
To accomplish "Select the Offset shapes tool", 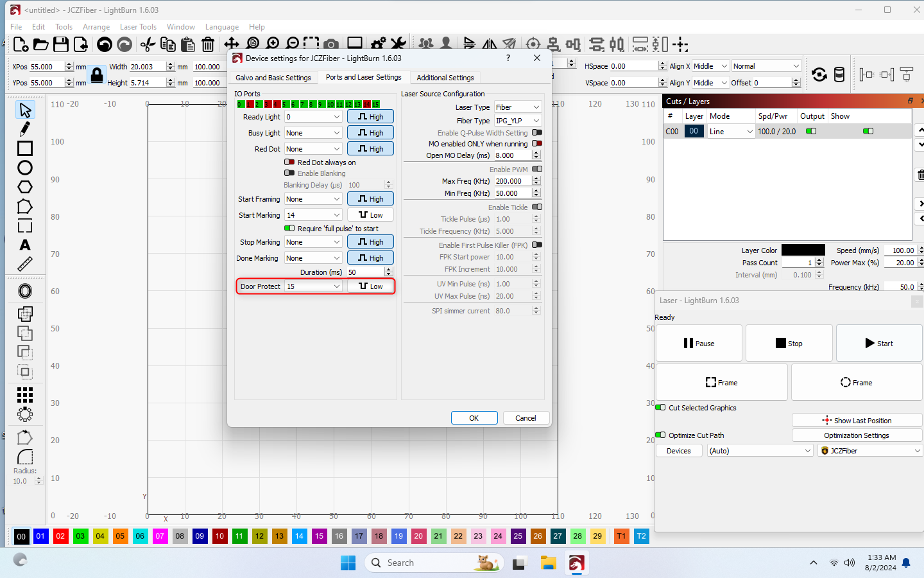I will tap(25, 291).
